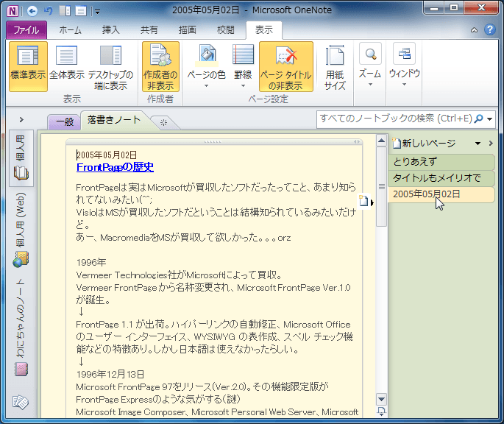
Task: Open the rule lines (罫線) dropdown
Action: coord(243,79)
